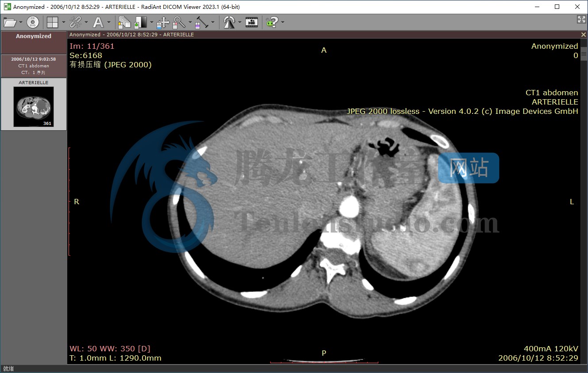
Task: Select the length measurement tool
Action: tap(202, 22)
